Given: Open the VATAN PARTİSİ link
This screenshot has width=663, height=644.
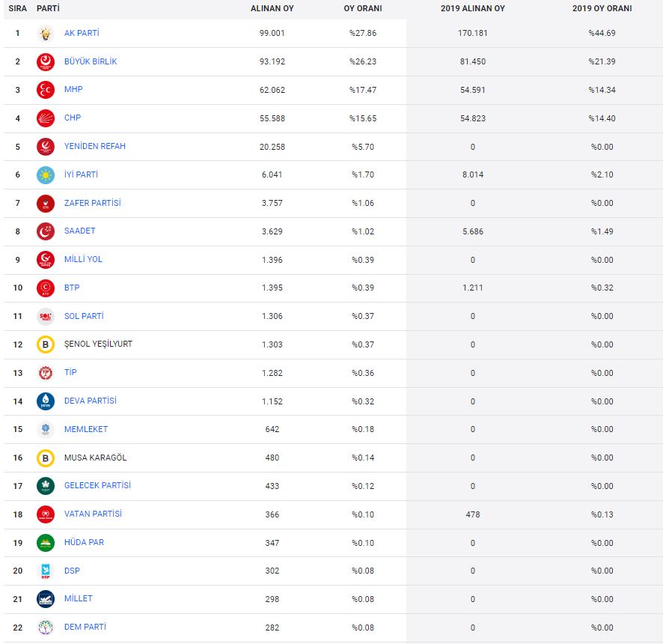Looking at the screenshot, I should (93, 514).
